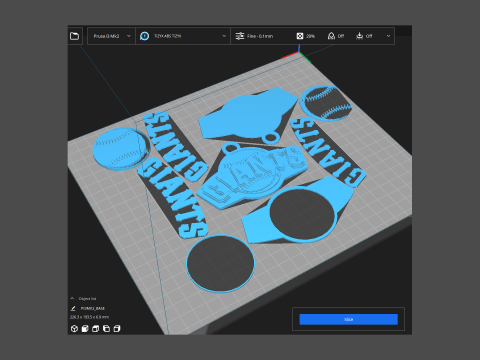Open the Prusa i3 Mk2 printer dropdown

click(111, 36)
